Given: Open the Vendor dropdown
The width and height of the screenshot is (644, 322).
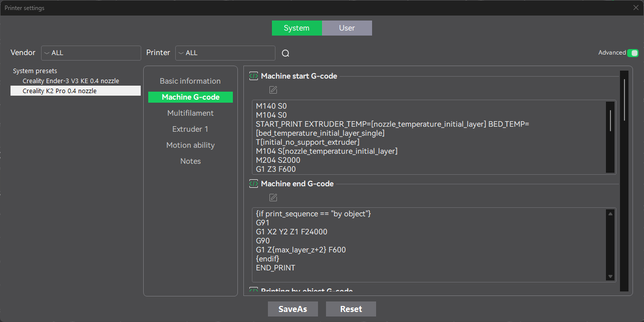Looking at the screenshot, I should point(91,53).
